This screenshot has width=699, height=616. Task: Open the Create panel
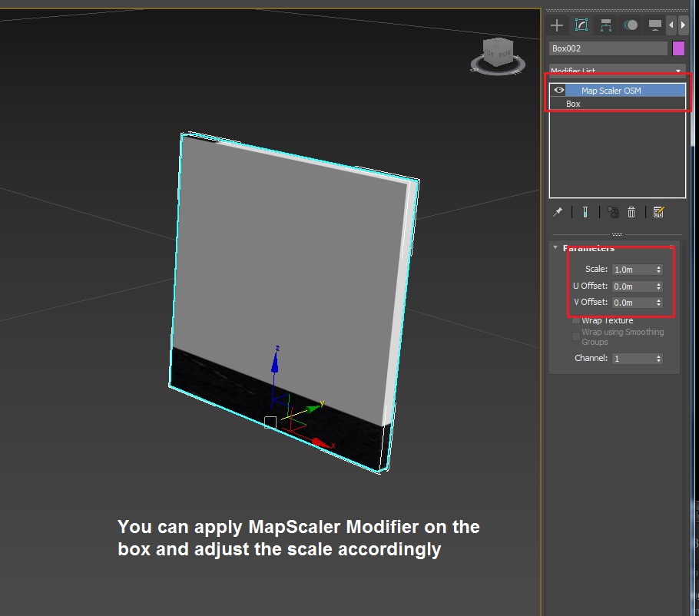[557, 25]
